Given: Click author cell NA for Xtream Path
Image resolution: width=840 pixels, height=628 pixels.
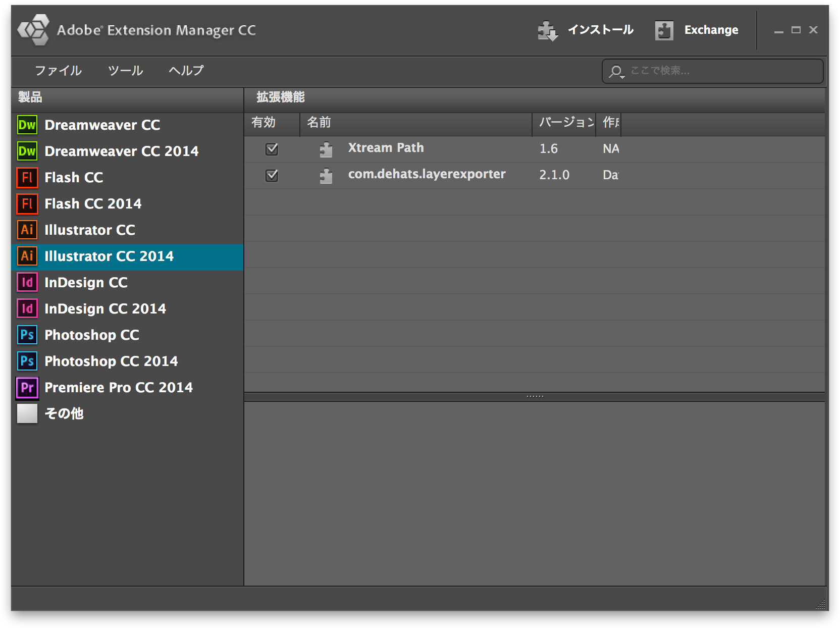Looking at the screenshot, I should tap(611, 149).
